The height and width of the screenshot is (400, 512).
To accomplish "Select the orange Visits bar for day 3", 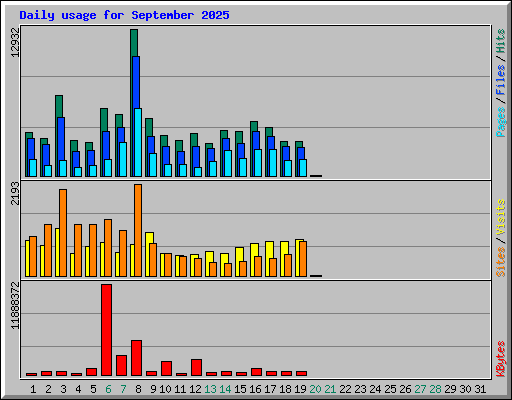I will point(63,233).
